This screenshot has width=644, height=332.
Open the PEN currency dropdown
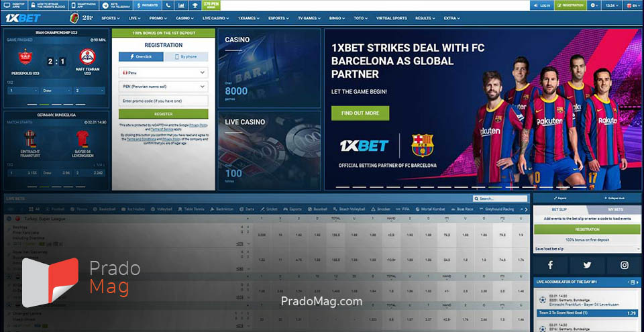tap(163, 86)
